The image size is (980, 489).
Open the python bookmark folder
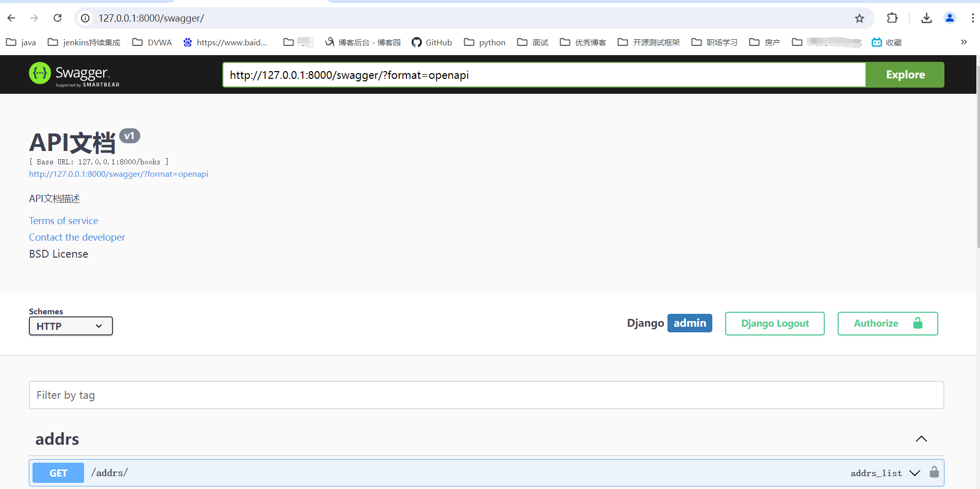485,42
